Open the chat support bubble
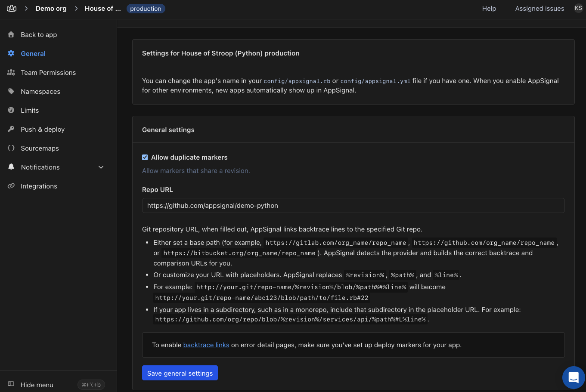The image size is (586, 392). 574,377
